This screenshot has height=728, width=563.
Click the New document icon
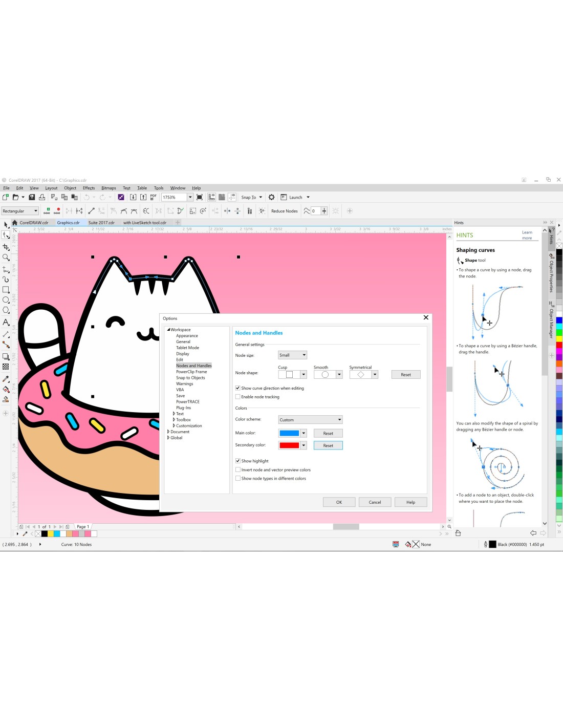(6, 197)
